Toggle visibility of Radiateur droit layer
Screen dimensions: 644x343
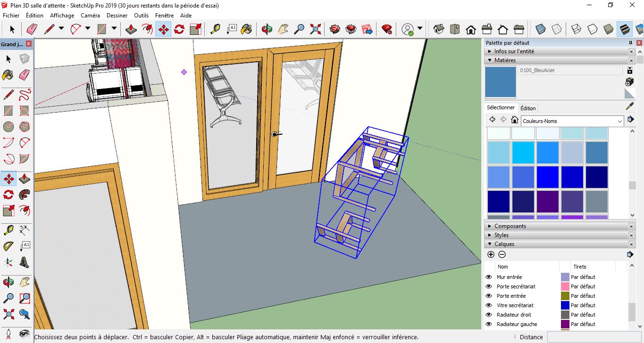point(488,314)
